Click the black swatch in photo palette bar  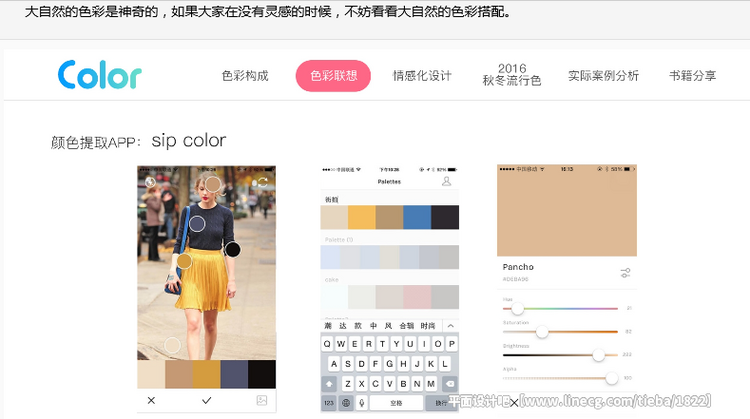click(x=262, y=374)
